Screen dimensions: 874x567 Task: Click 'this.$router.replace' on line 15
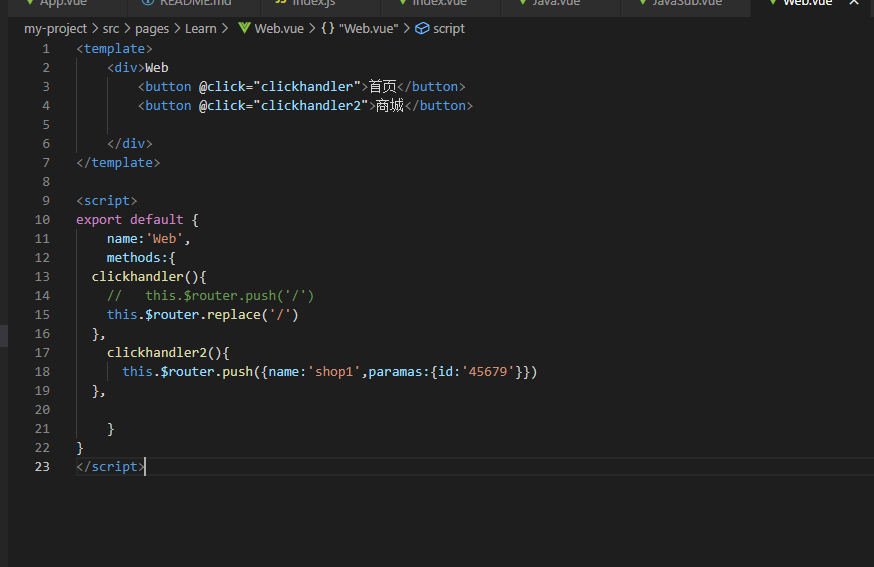tap(183, 314)
